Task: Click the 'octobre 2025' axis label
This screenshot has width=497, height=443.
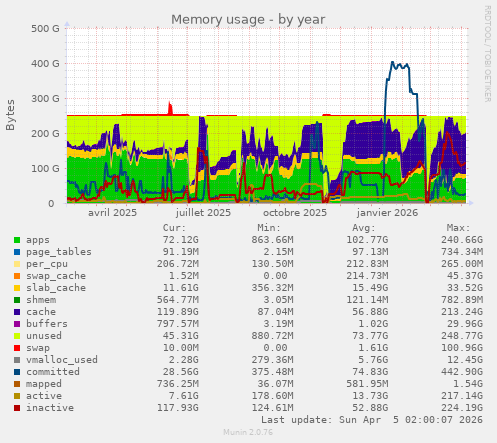Action: pos(295,213)
